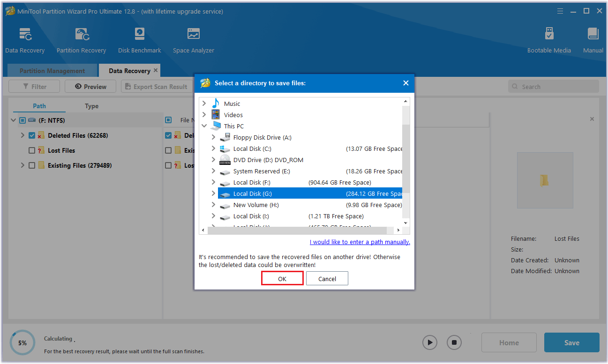The width and height of the screenshot is (608, 364).
Task: Click 'I would like to enter a path manually' link
Action: pos(360,242)
